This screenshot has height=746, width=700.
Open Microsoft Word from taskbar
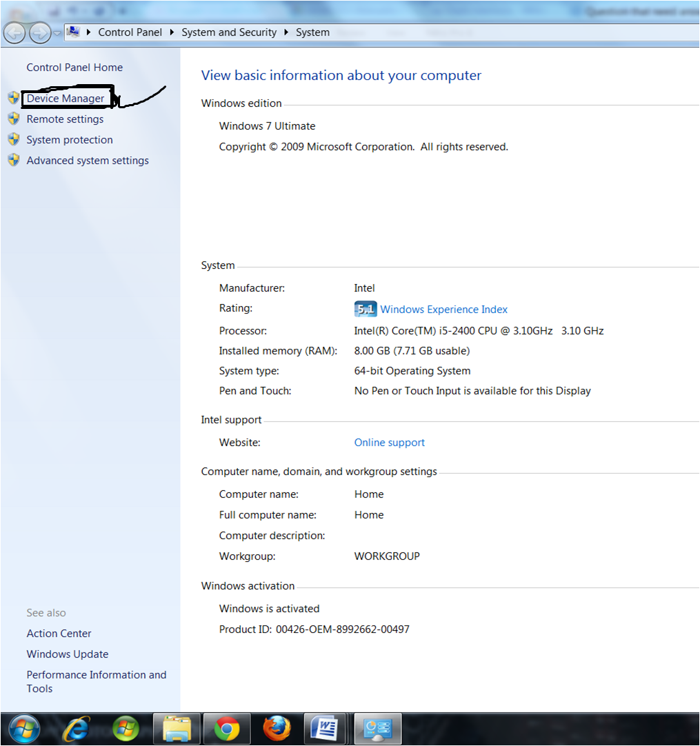pyautogui.click(x=325, y=729)
